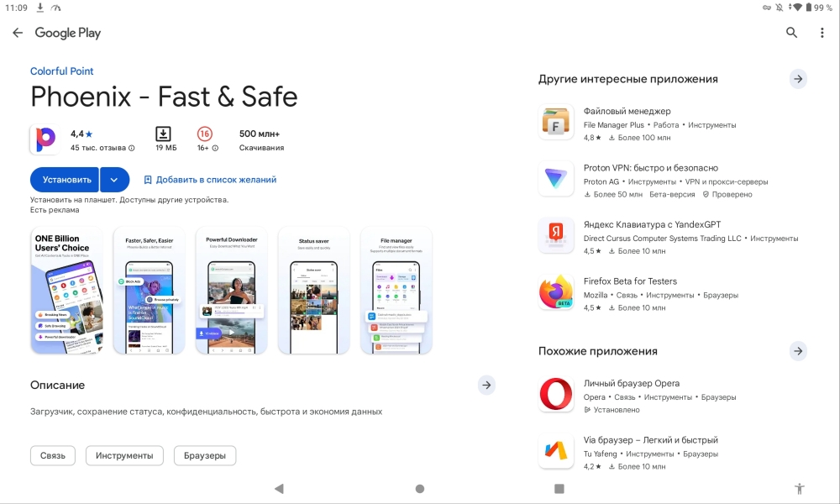Open the File Manager Plus app icon
The height and width of the screenshot is (504, 840).
(x=555, y=122)
